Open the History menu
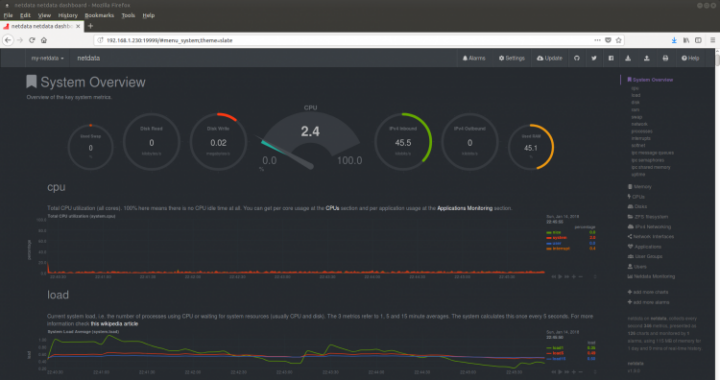This screenshot has height=380, width=720. coord(68,15)
